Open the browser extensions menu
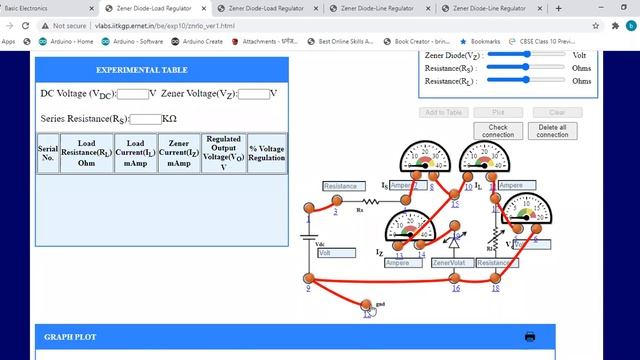 615,26
